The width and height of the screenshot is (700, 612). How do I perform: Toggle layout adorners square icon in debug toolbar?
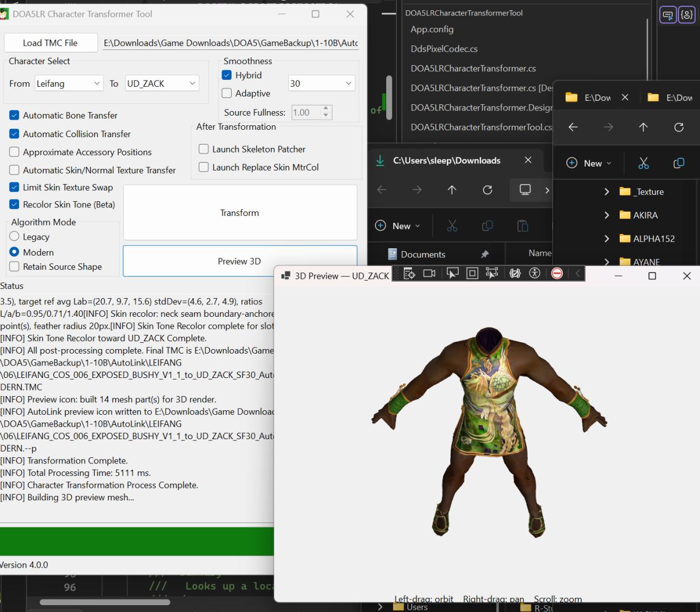click(x=472, y=273)
